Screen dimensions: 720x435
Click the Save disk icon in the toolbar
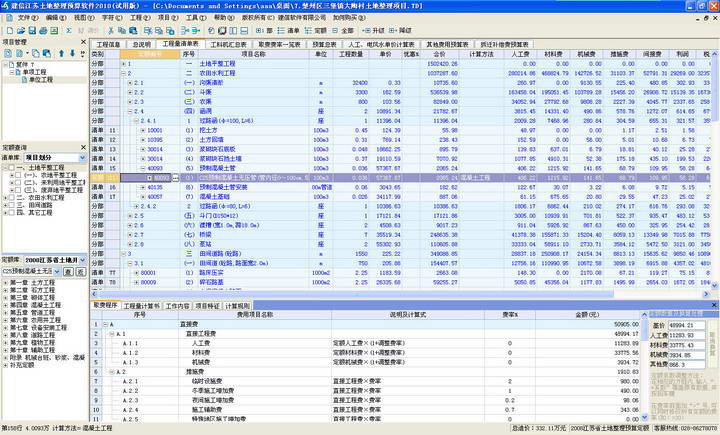pos(32,31)
